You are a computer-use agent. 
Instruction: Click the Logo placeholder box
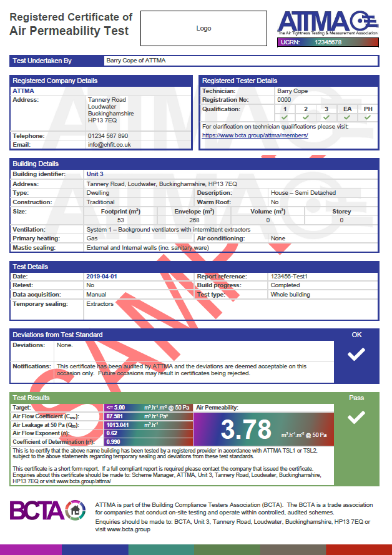203,28
